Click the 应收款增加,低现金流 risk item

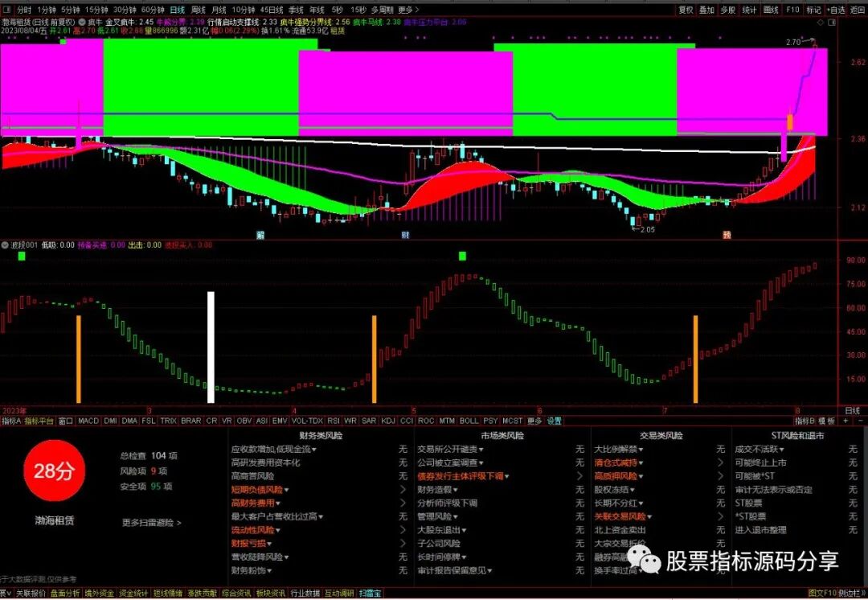click(x=274, y=450)
